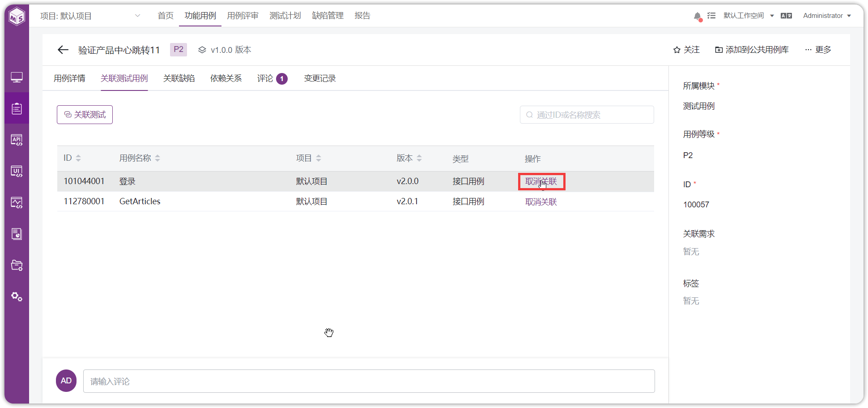Cancel association for 登录 row
The image size is (868, 408).
[x=541, y=181]
